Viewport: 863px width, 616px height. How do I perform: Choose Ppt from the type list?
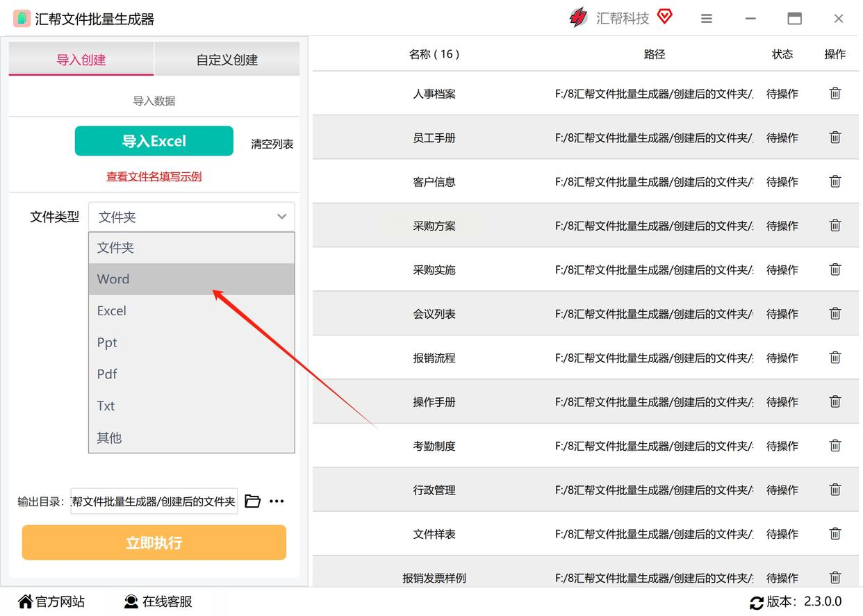pos(192,342)
